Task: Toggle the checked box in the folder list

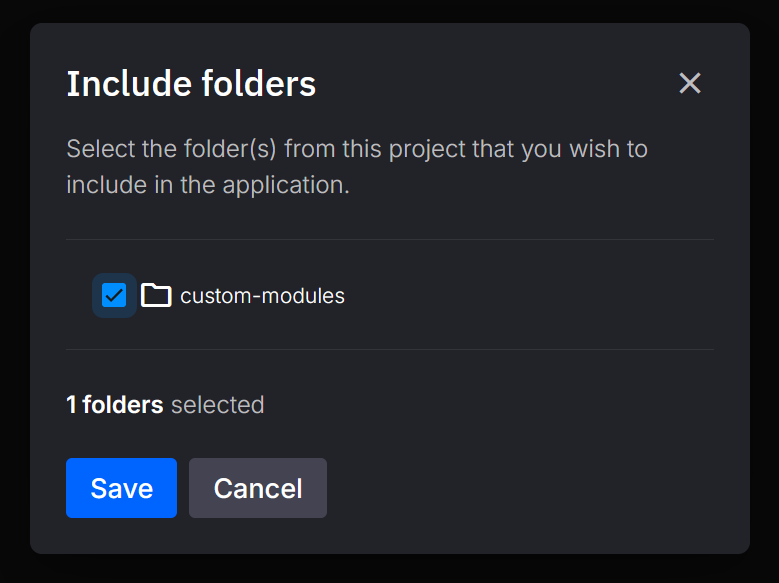Action: 114,295
